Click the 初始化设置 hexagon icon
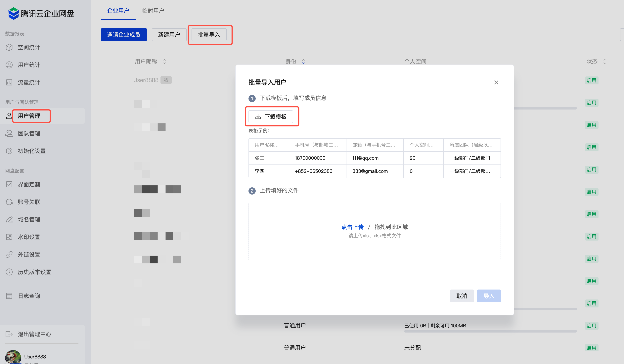This screenshot has height=364, width=624. [x=9, y=151]
